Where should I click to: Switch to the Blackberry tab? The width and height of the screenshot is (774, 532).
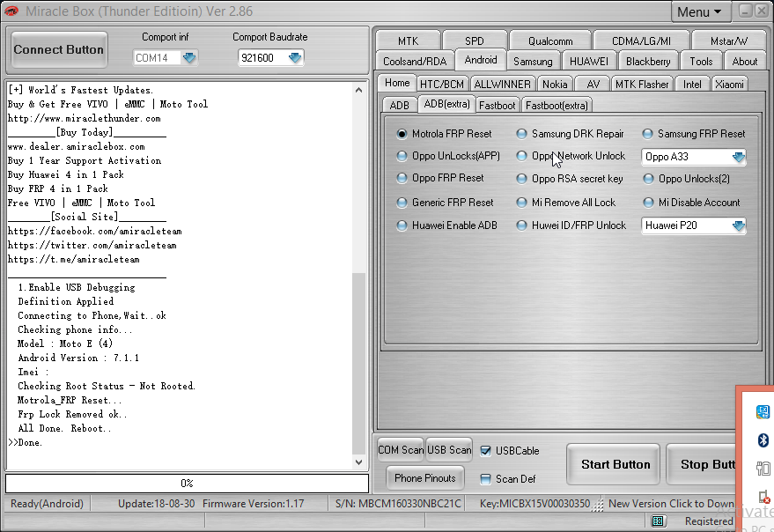648,62
